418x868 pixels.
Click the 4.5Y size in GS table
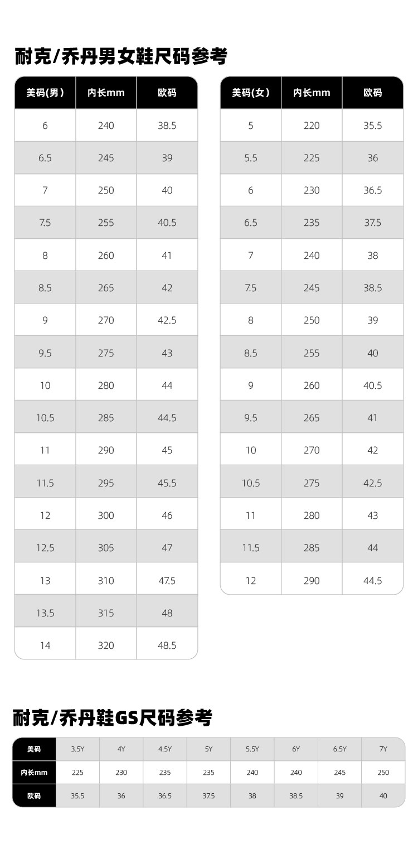165,749
